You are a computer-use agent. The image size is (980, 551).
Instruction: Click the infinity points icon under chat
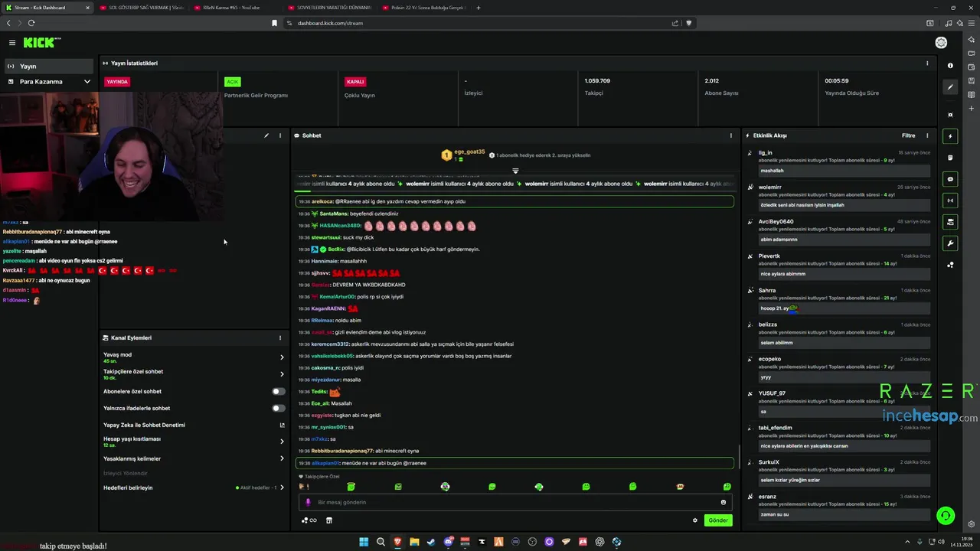point(309,520)
